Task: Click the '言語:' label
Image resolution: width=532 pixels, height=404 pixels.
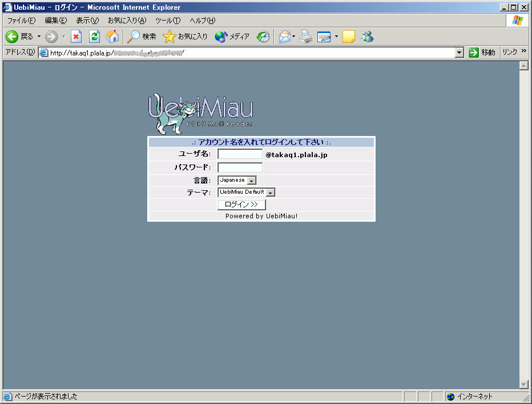Action: pos(202,181)
